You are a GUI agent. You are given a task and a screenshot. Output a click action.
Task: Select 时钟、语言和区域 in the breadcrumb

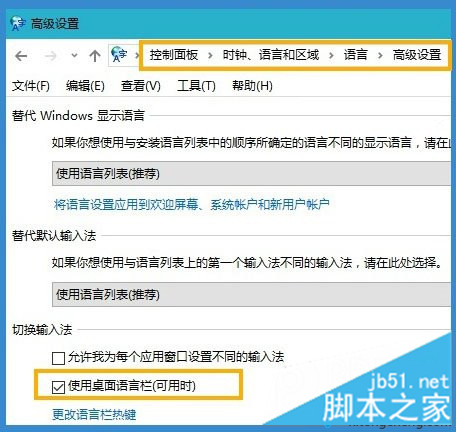pyautogui.click(x=271, y=55)
